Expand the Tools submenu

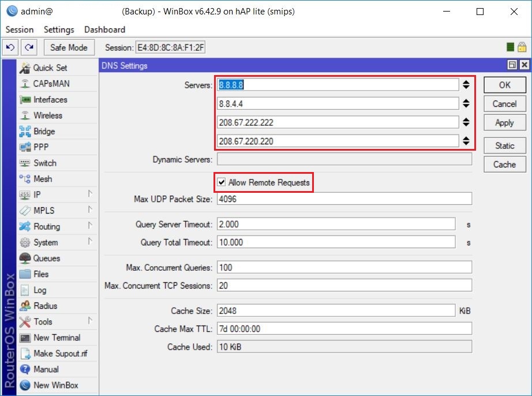(x=90, y=321)
